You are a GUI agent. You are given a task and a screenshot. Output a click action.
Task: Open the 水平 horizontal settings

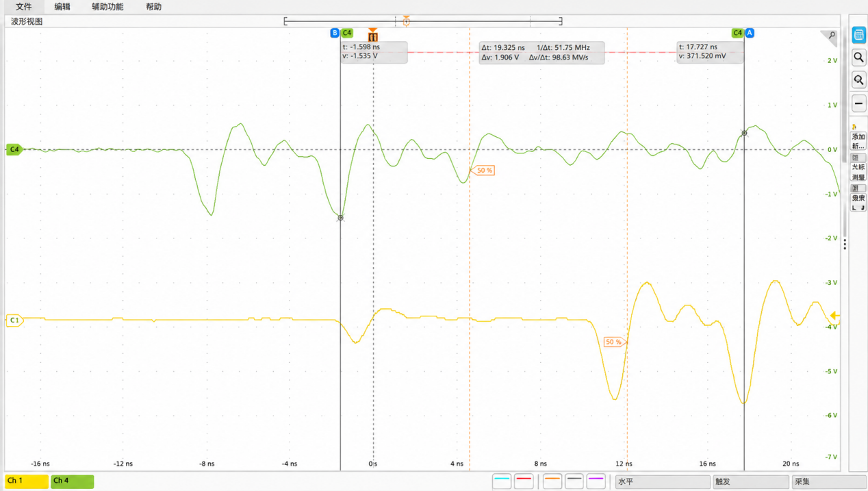663,482
